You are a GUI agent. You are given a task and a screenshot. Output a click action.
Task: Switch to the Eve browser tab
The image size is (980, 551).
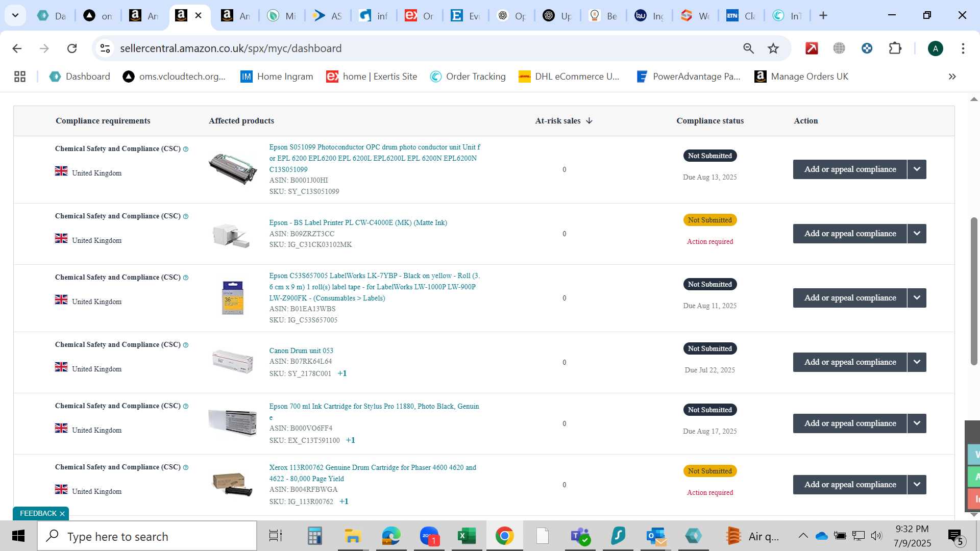click(466, 16)
